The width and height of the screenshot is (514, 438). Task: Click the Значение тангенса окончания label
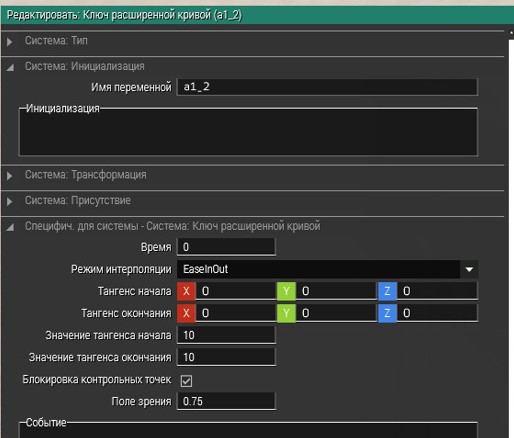[x=100, y=358]
